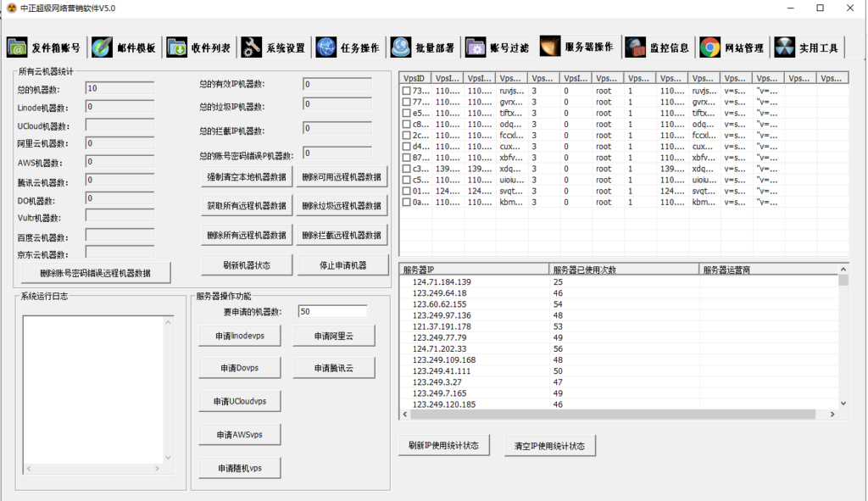Click right arrow of IP list horizontal scrollbar
Screen dimensions: 868x501
(x=832, y=414)
